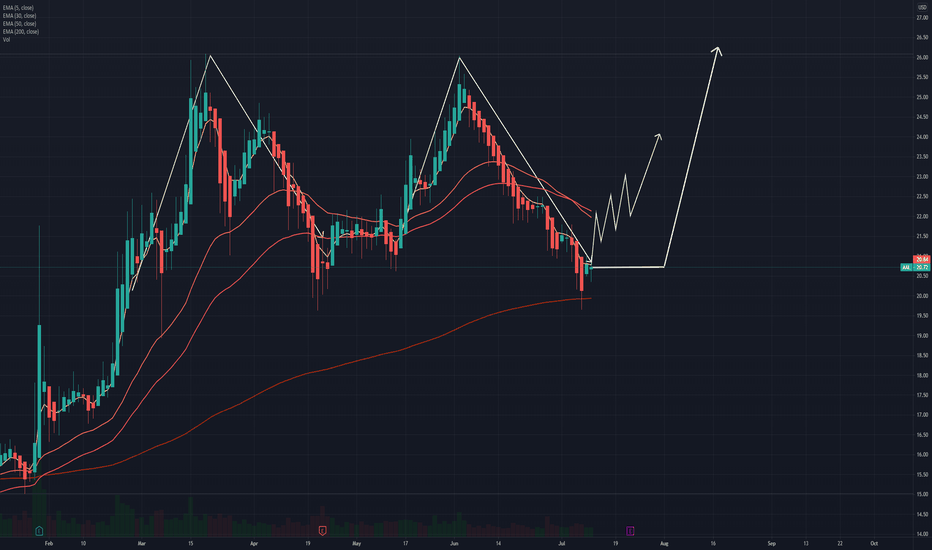The height and width of the screenshot is (550, 932).
Task: Click the 26.00 price axis label
Action: pyautogui.click(x=922, y=58)
